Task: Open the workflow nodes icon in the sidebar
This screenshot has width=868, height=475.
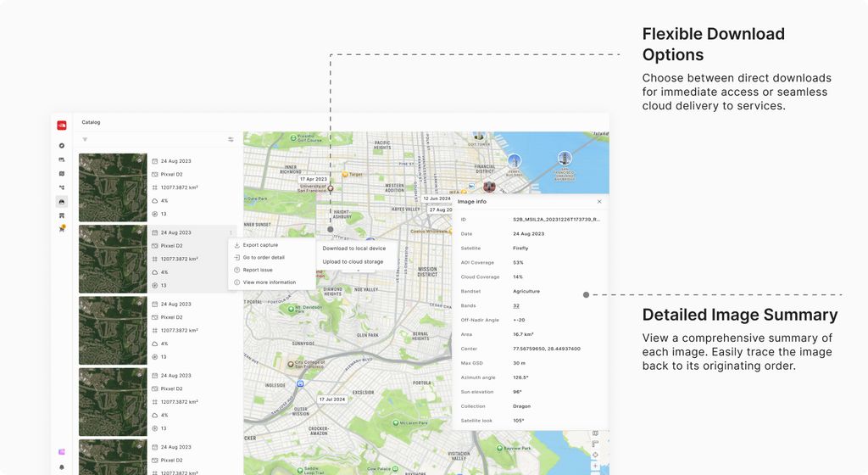Action: (x=61, y=187)
